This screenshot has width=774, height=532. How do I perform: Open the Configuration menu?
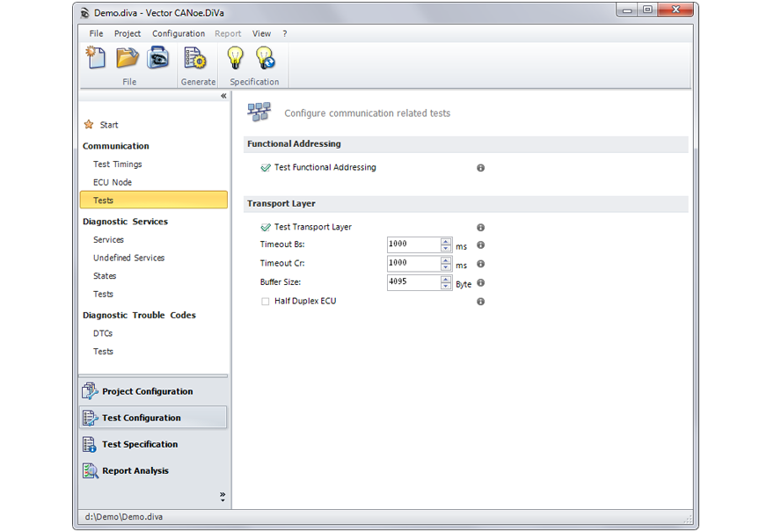[179, 33]
